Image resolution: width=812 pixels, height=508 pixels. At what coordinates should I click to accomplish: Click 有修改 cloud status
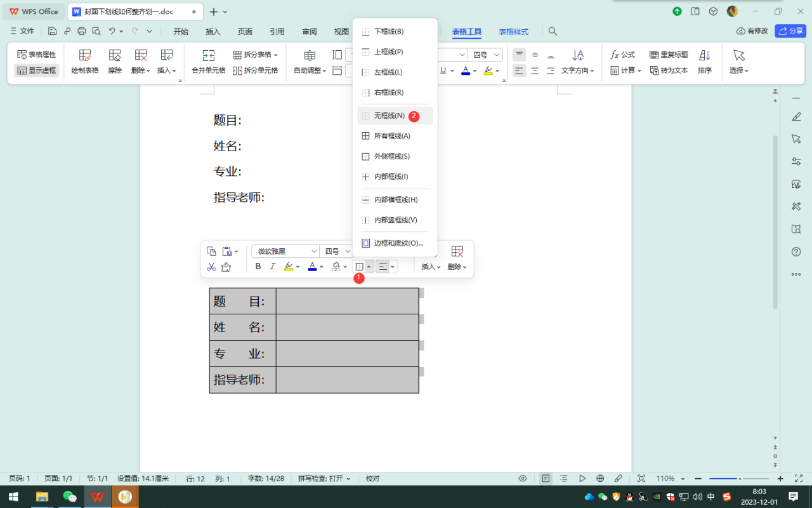[752, 31]
